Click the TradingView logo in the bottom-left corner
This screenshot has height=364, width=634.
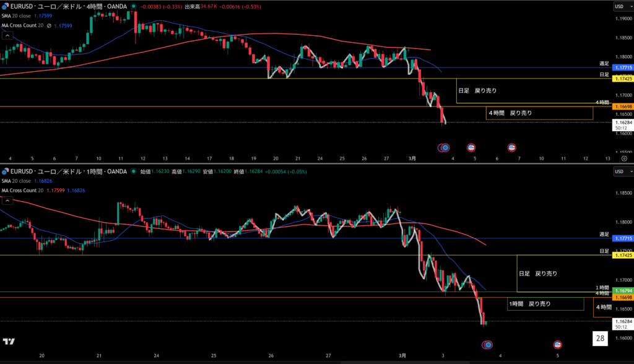click(9, 341)
